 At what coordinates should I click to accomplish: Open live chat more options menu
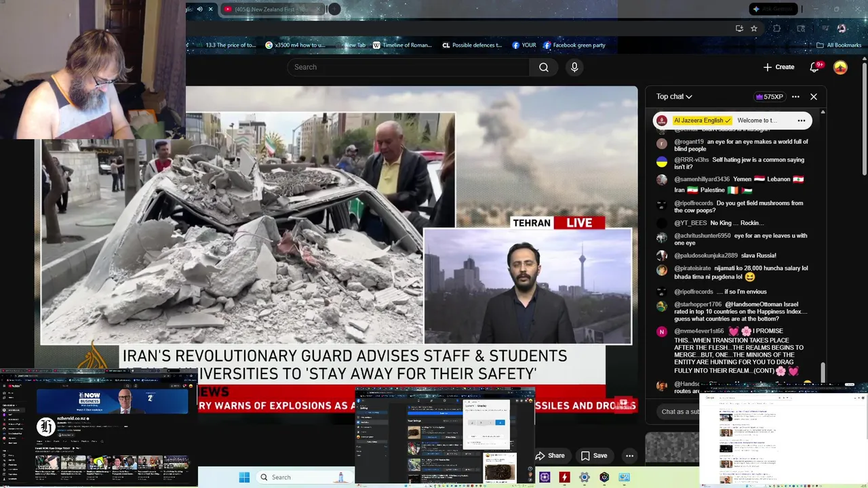[x=795, y=97]
